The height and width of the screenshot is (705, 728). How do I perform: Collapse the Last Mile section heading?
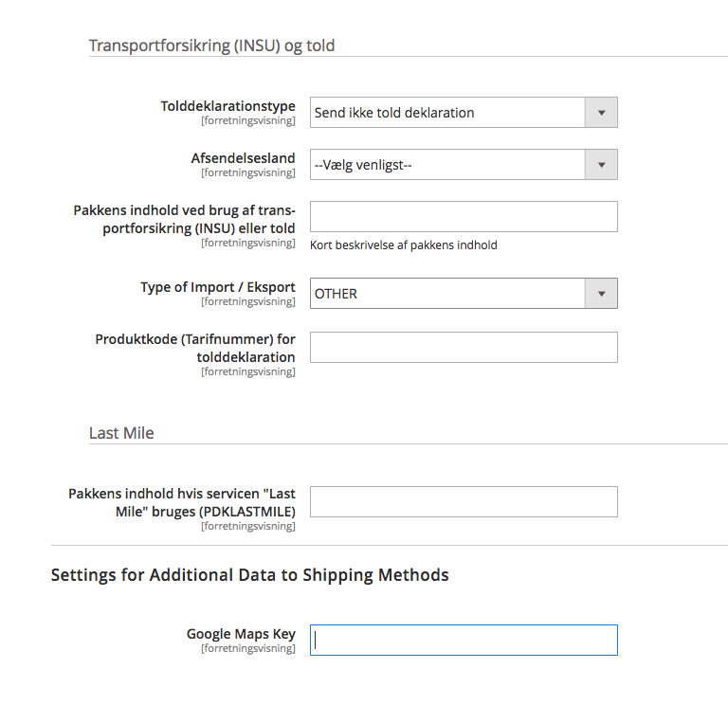click(x=121, y=433)
